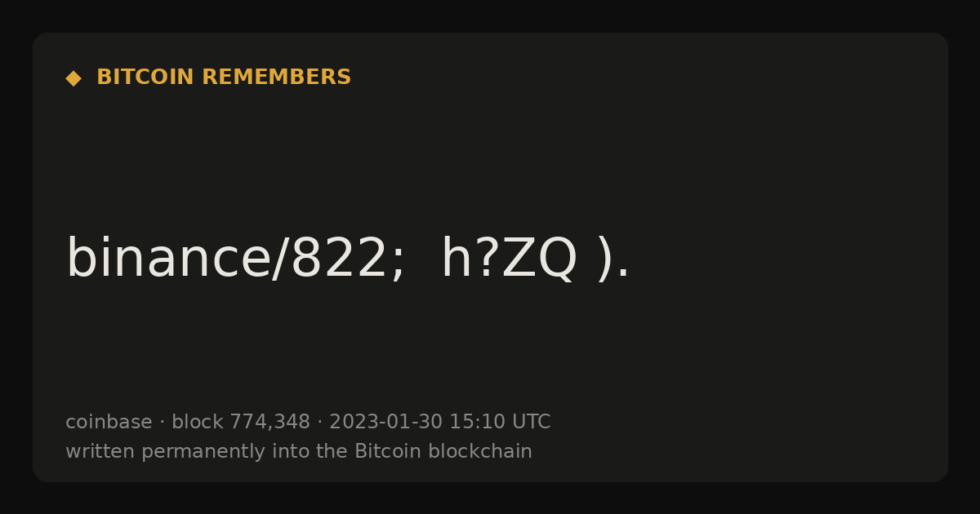Click the binance/822; message text
The height and width of the screenshot is (514, 980).
[x=235, y=259]
